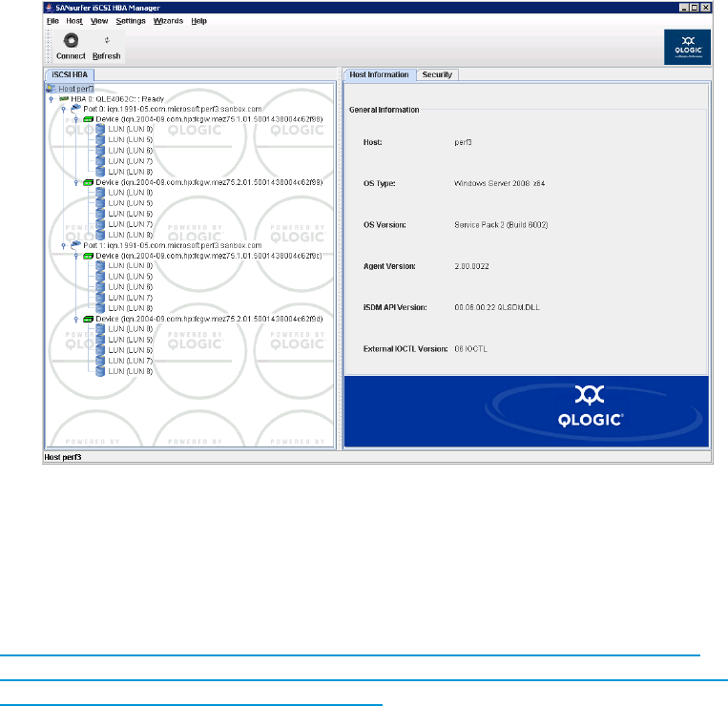This screenshot has height=706, width=728.
Task: Click LUN 8 disk icon under device 62f9c
Action: pyautogui.click(x=100, y=308)
